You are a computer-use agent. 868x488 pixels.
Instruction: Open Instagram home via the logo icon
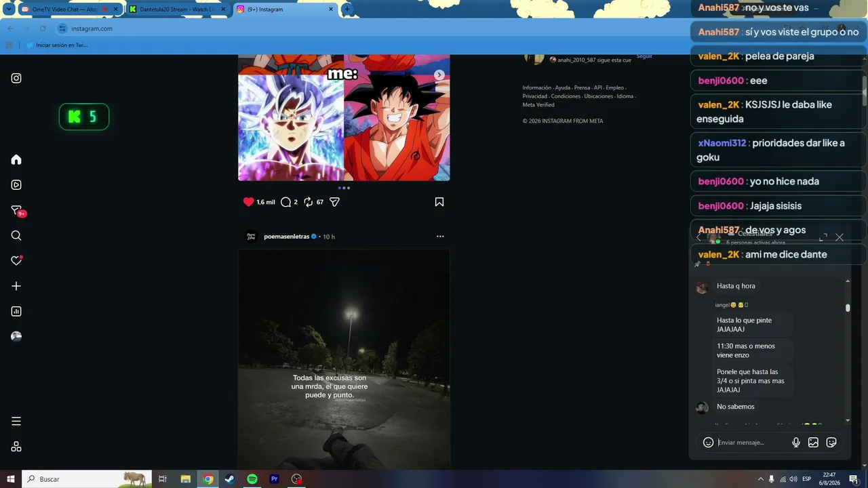16,78
